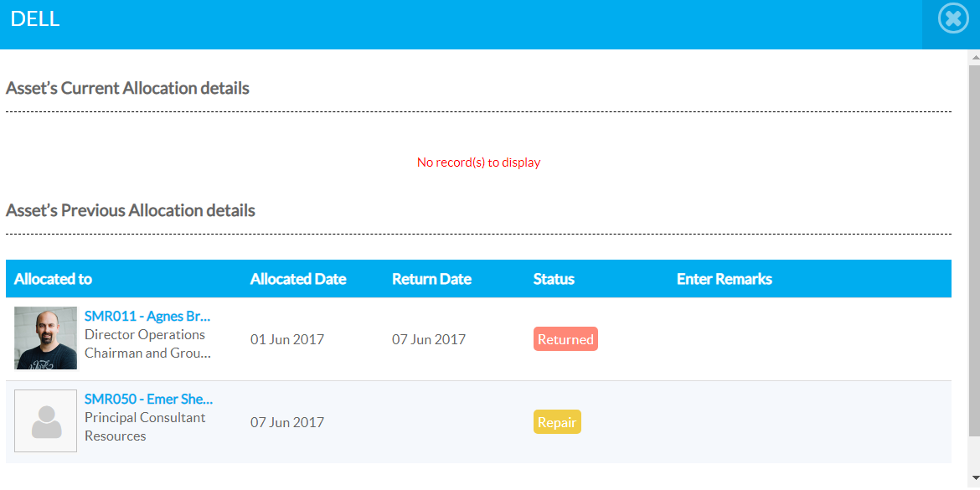This screenshot has width=980, height=490.
Task: Select allocated date 07 Jun 2017 for SMR050
Action: pyautogui.click(x=287, y=422)
